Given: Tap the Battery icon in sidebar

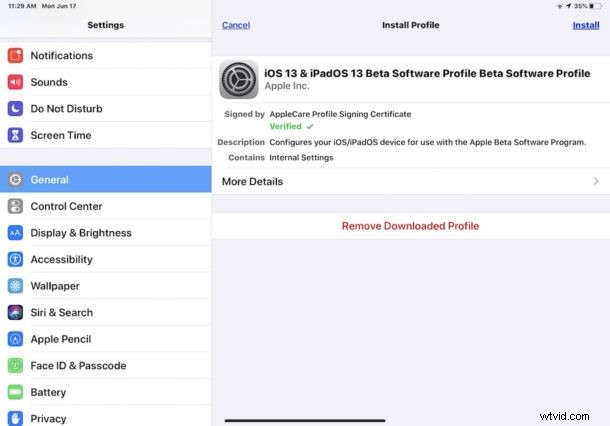Looking at the screenshot, I should pos(15,392).
